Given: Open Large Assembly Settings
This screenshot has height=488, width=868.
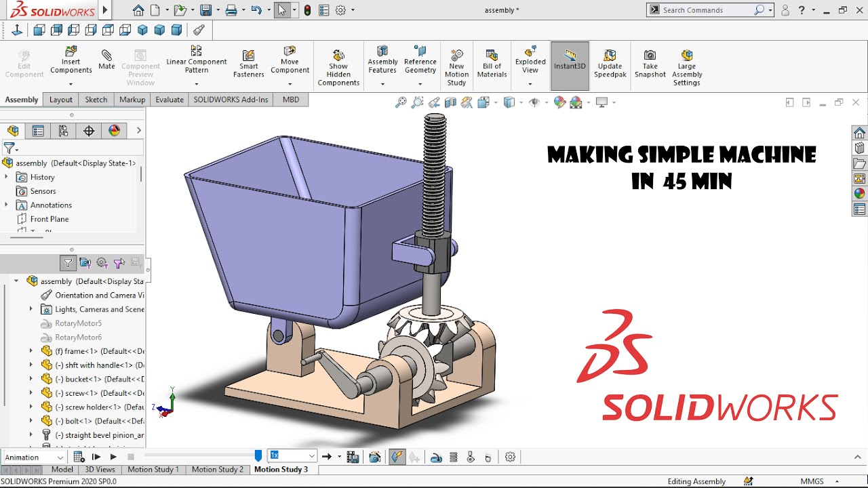Looking at the screenshot, I should (687, 67).
